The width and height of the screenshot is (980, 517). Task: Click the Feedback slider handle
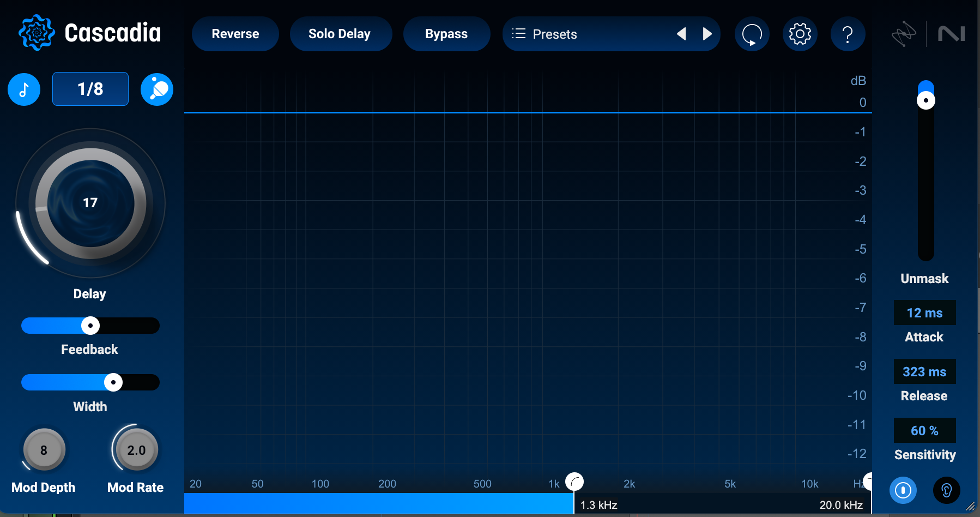(90, 326)
